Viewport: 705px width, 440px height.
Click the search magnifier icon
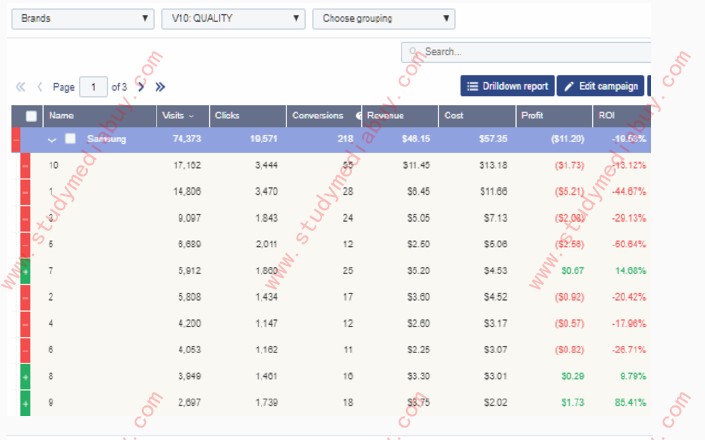pyautogui.click(x=414, y=52)
